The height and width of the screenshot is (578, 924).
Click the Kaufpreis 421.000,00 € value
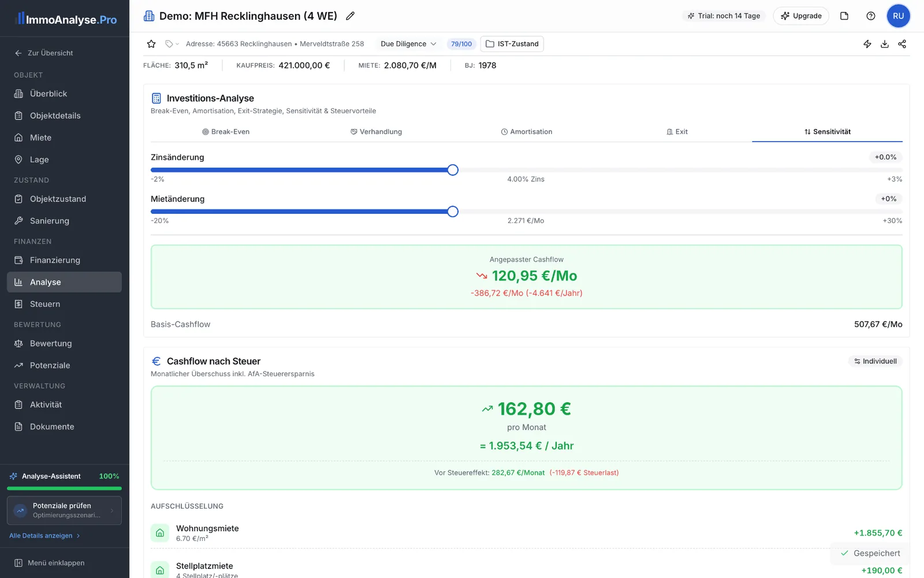[304, 65]
